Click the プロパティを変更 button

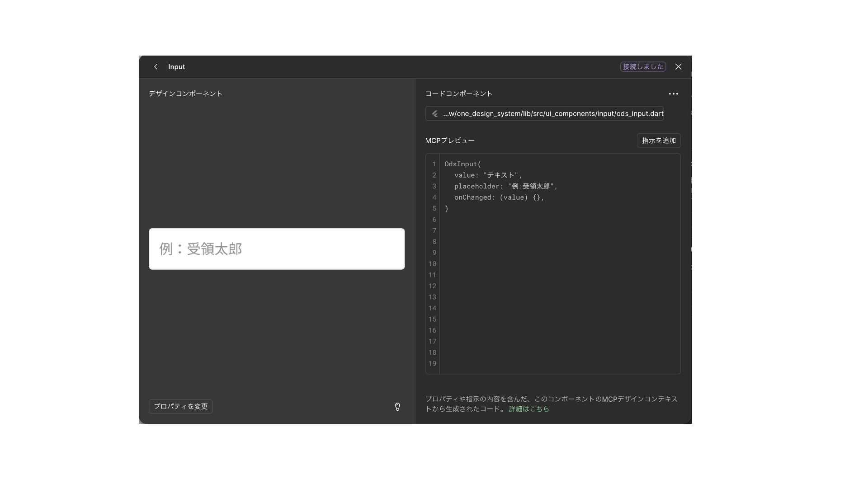(180, 407)
